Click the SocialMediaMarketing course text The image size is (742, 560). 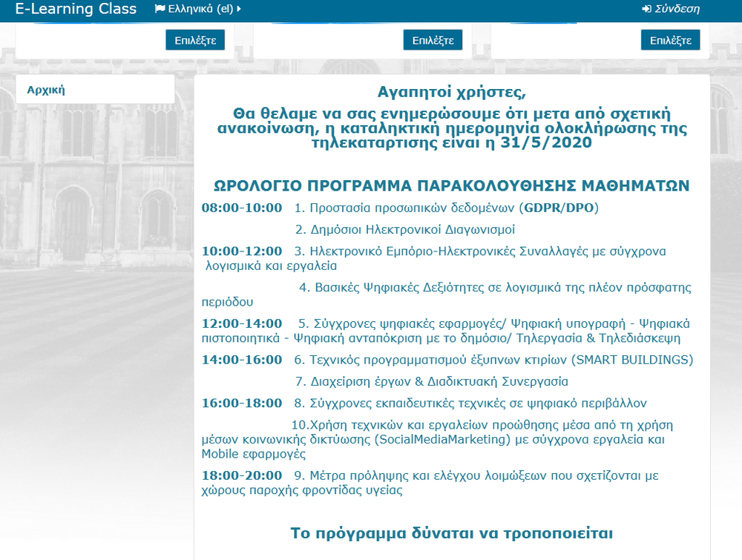coord(444,439)
